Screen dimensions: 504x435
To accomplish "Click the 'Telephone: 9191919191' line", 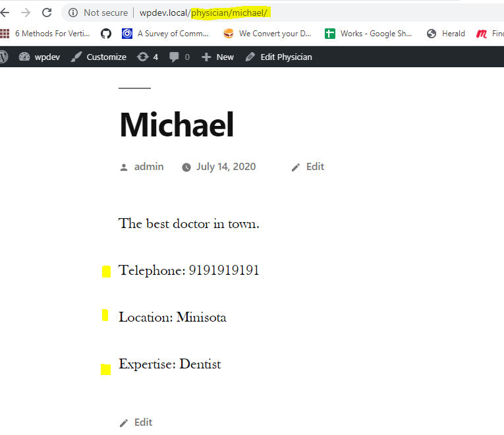I will [189, 270].
